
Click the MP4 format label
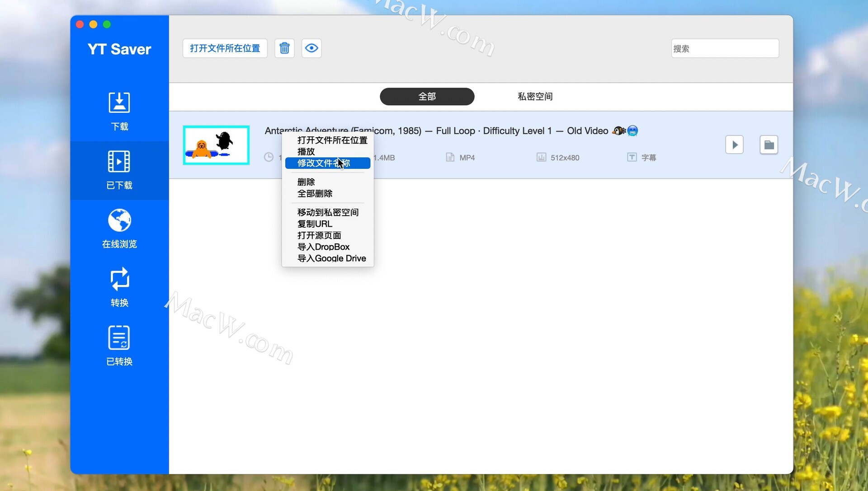[x=467, y=158]
